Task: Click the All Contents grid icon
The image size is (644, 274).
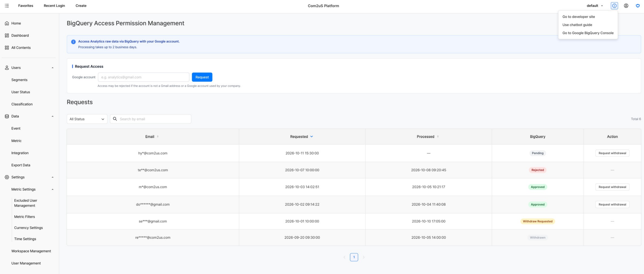Action: click(7, 48)
